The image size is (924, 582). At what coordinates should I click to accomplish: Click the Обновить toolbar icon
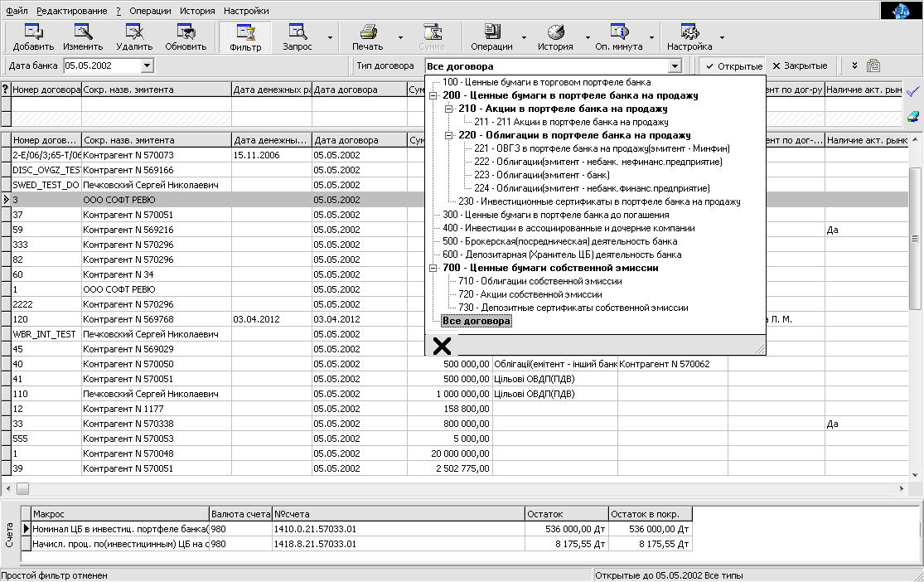[x=186, y=37]
